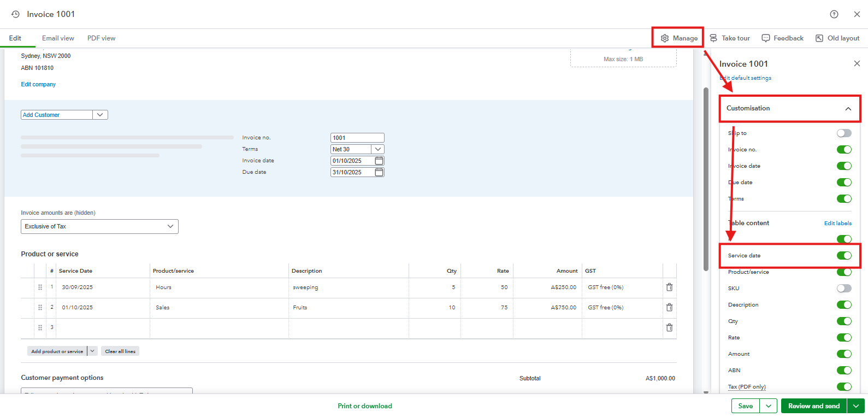Enable the SKU column toggle
Screen dimensions: 868x417
843,289
